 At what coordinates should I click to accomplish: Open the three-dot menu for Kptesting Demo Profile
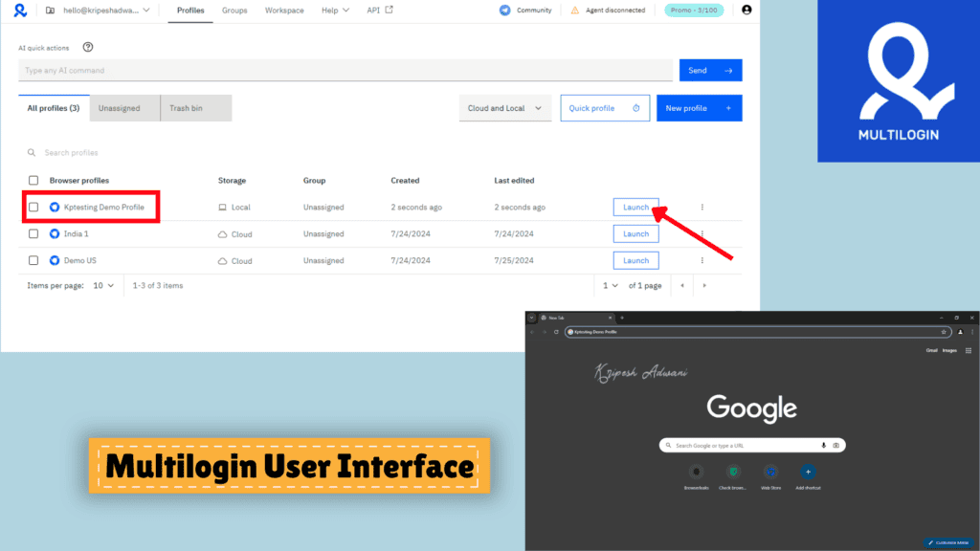pos(703,207)
